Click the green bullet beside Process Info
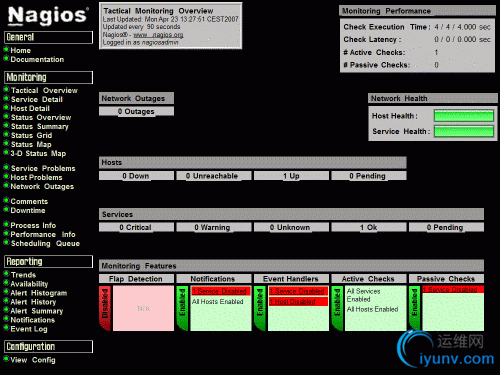500x375 pixels. [6, 225]
